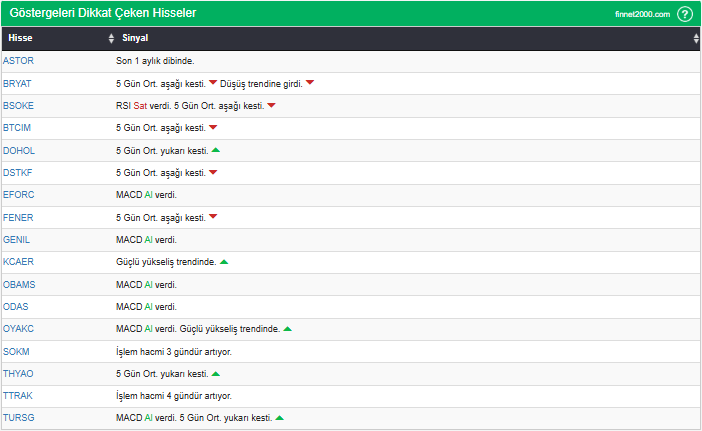Select the BSOKE ticker link
702x431 pixels.
tap(18, 105)
